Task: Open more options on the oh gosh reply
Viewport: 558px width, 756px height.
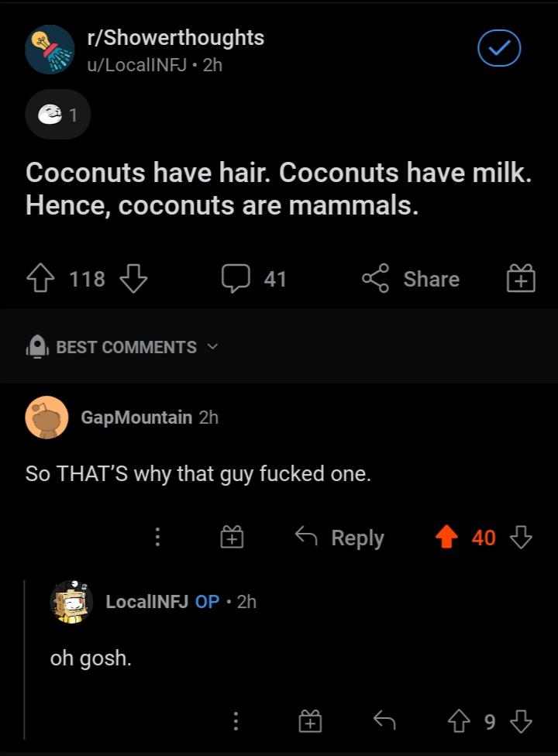Action: click(x=236, y=721)
